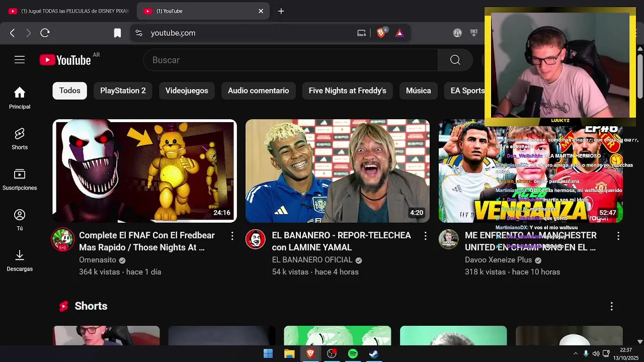
Task: Open EL BANANERO OFICIAL channel link
Action: pyautogui.click(x=312, y=260)
